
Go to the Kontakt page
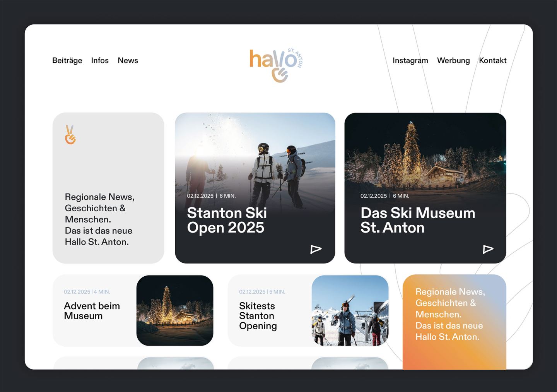pyautogui.click(x=493, y=60)
